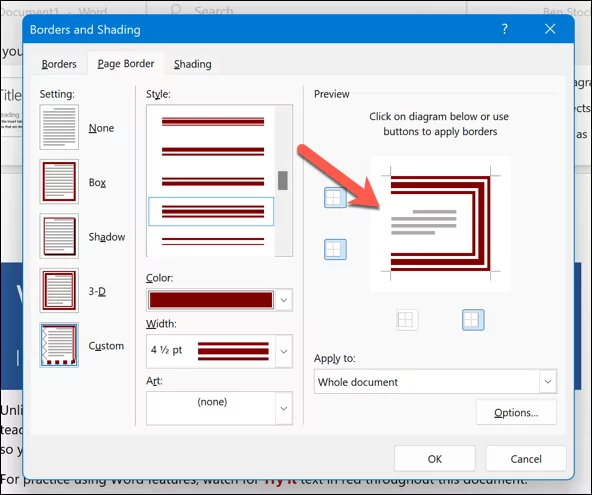Switch to the Borders tab
Image resolution: width=592 pixels, height=495 pixels.
pos(59,64)
